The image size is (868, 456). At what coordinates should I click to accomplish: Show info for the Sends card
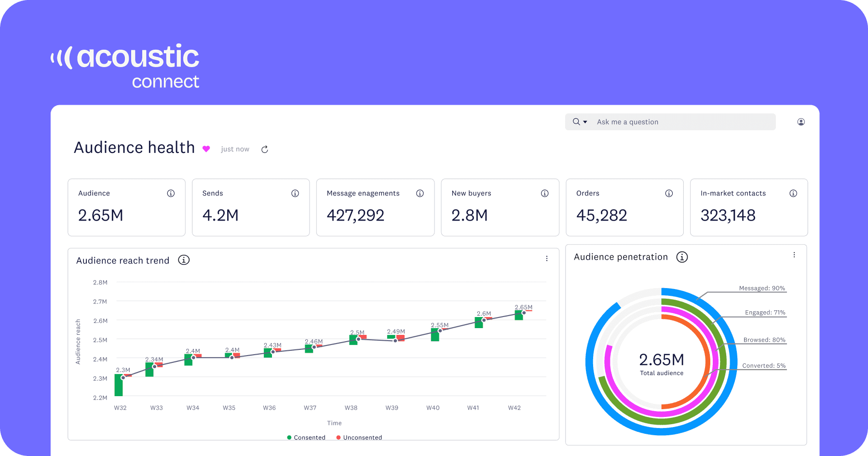pos(295,193)
